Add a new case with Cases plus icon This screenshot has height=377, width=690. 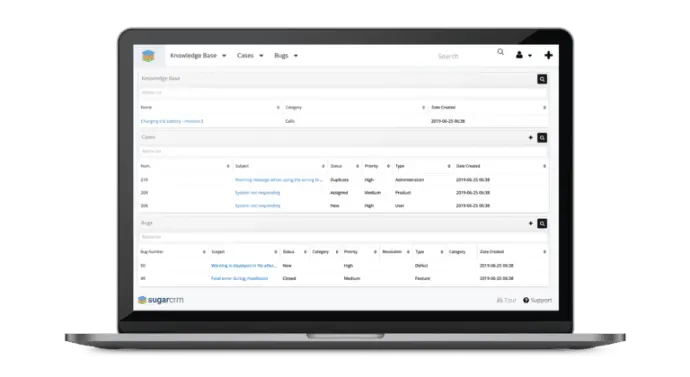pyautogui.click(x=530, y=138)
